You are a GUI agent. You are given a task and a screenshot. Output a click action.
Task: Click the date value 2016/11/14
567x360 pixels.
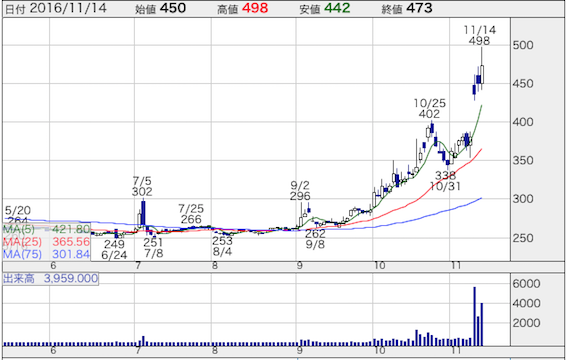tap(68, 8)
